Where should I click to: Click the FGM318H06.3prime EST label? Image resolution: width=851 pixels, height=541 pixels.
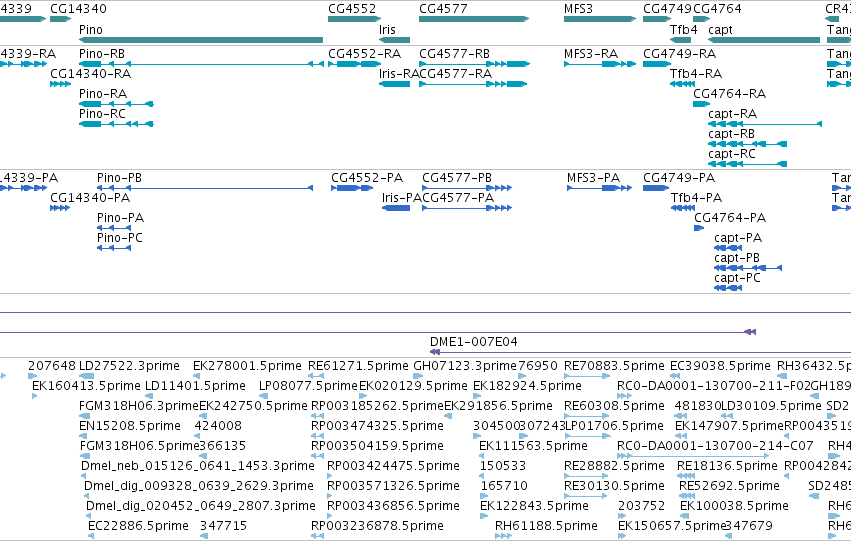[x=139, y=405]
